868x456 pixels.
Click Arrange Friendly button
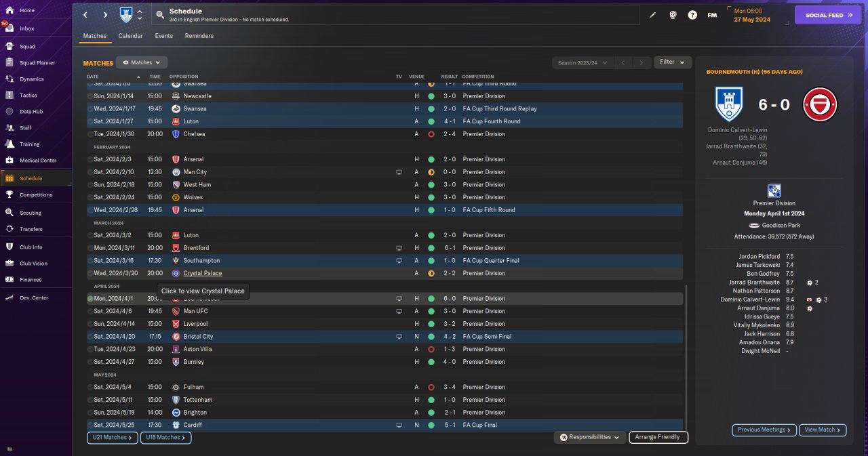(658, 438)
